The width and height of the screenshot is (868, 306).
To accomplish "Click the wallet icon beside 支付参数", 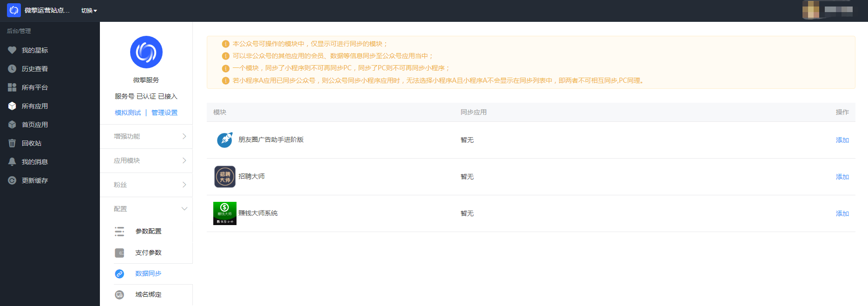I will point(119,253).
